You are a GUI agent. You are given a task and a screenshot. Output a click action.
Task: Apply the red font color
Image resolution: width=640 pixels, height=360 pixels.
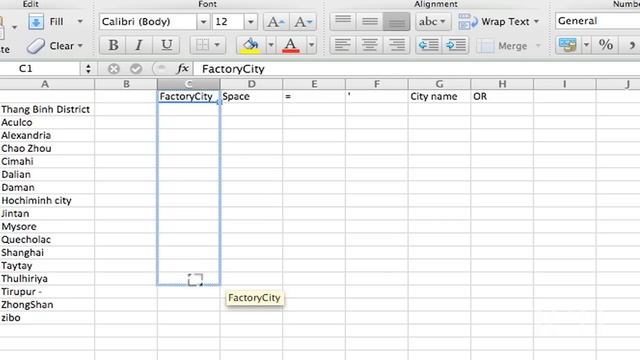click(291, 45)
